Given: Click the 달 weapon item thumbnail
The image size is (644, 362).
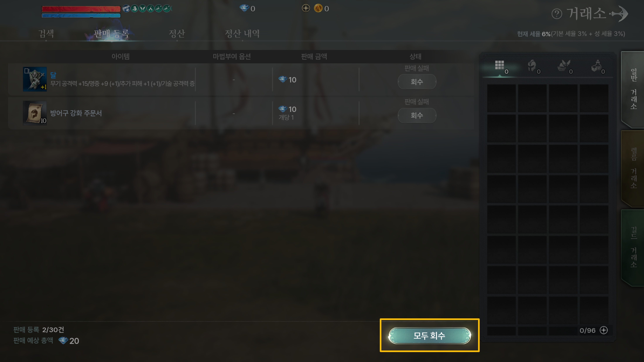Looking at the screenshot, I should coord(35,79).
